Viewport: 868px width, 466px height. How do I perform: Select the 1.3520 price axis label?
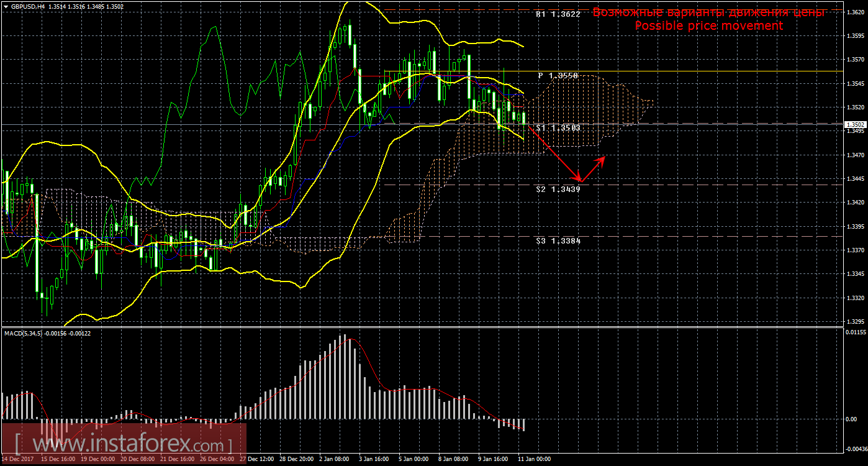click(855, 107)
